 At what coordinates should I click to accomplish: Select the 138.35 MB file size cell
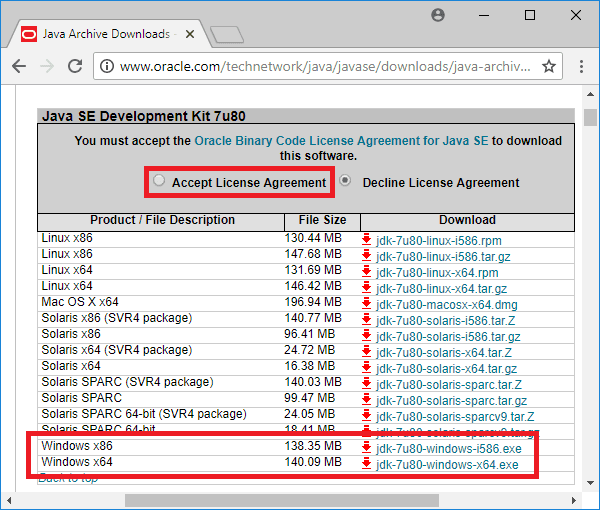click(x=313, y=446)
